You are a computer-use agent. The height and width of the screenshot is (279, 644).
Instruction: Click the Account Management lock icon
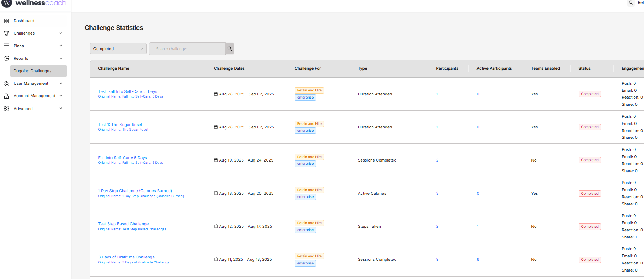click(6, 96)
